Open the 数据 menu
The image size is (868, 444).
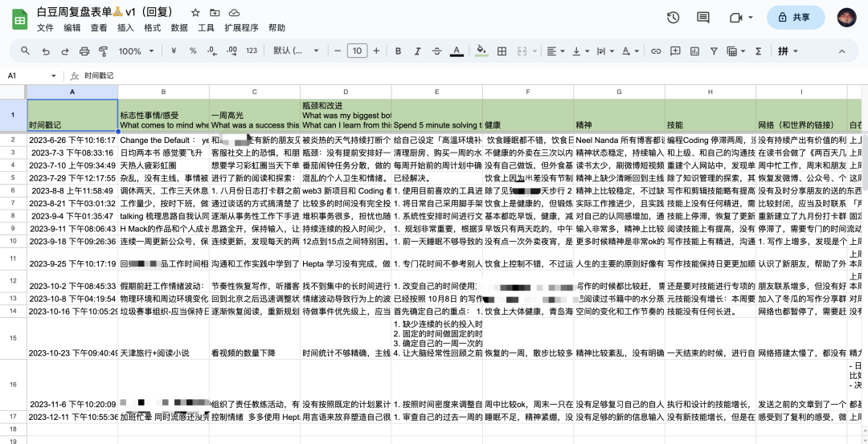point(179,27)
